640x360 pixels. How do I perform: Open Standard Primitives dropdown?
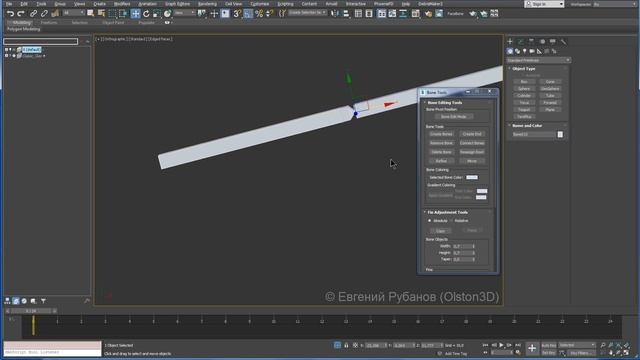(538, 60)
